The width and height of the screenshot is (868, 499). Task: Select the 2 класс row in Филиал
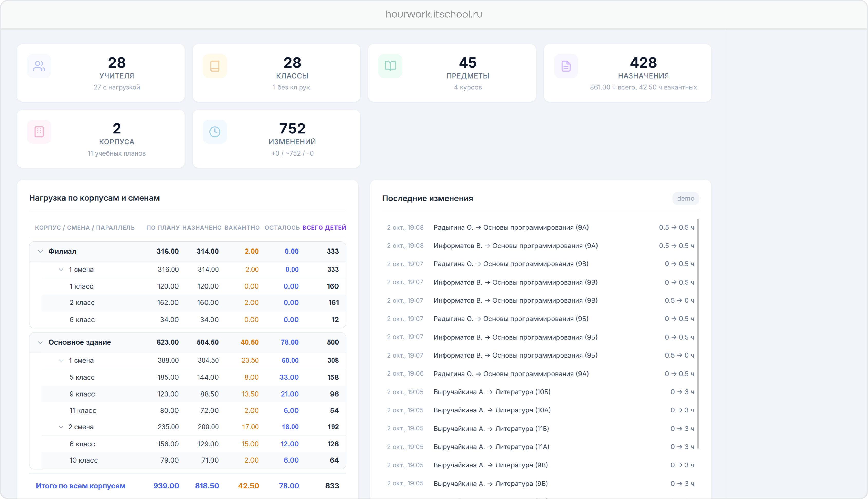193,303
